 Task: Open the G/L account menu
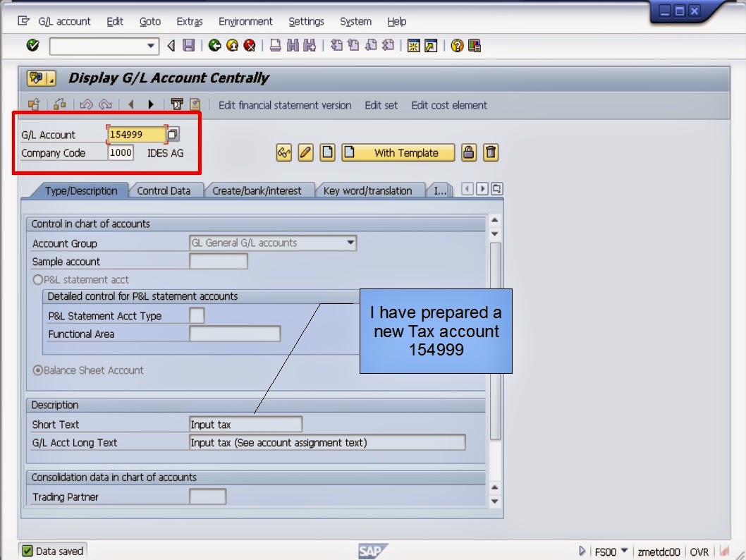(x=64, y=21)
